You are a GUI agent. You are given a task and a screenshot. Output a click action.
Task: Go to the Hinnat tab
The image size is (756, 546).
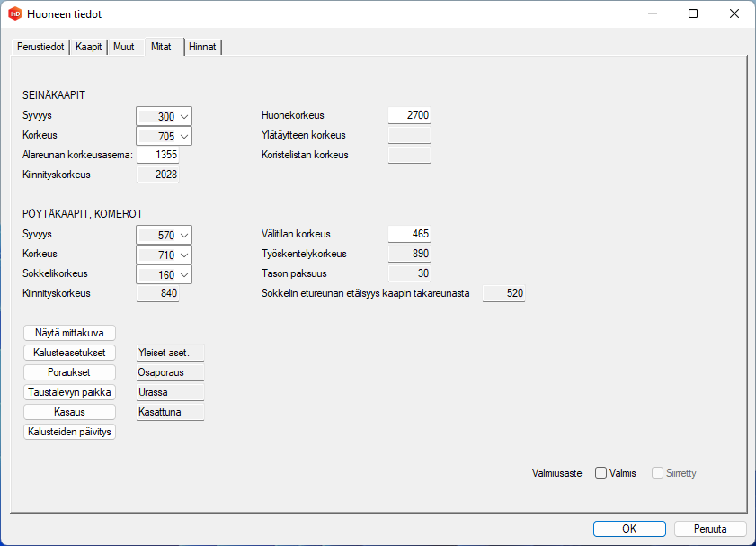[203, 47]
